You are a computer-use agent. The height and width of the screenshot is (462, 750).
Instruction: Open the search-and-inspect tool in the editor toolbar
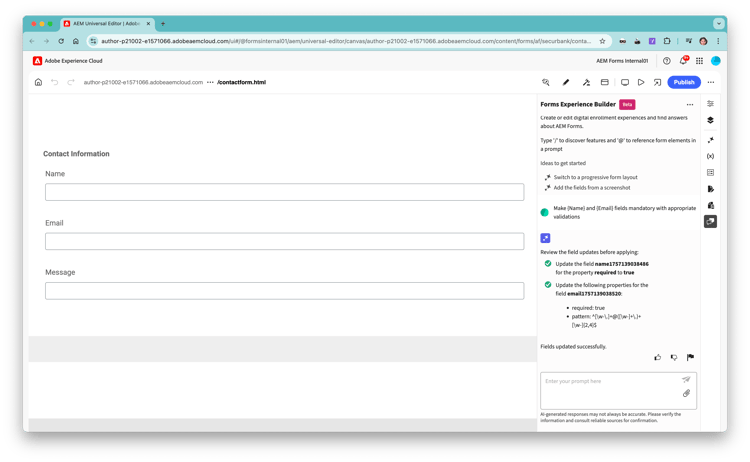tap(546, 82)
